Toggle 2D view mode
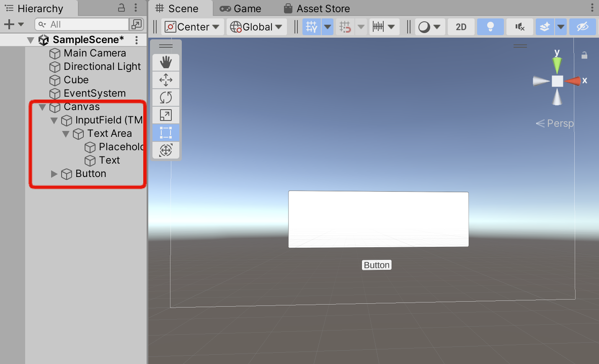Viewport: 599px width, 364px height. (x=461, y=26)
